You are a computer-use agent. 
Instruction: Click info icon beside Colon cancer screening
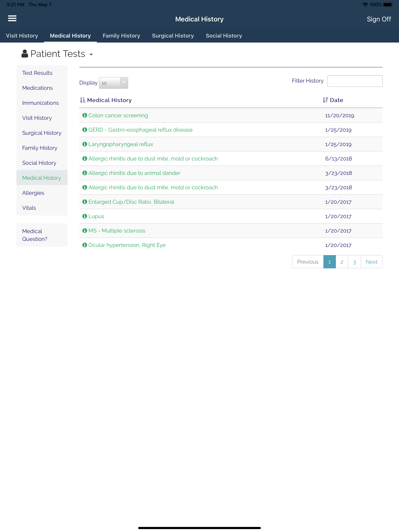[85, 115]
